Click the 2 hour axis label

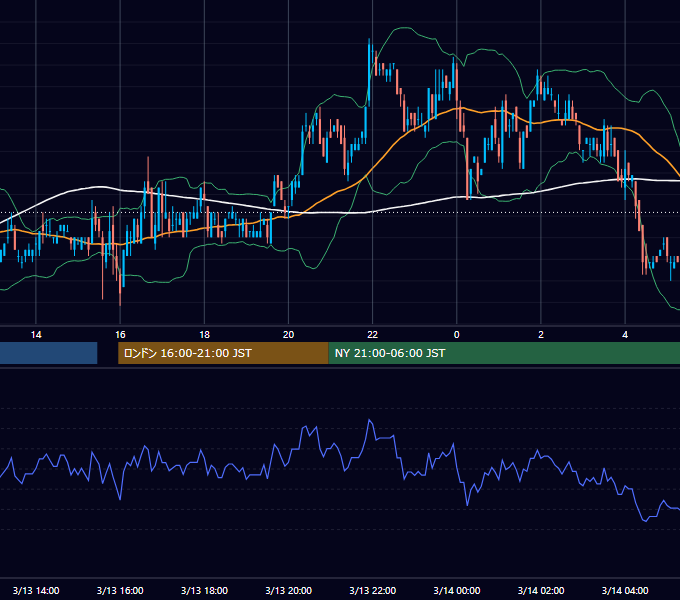point(541,335)
